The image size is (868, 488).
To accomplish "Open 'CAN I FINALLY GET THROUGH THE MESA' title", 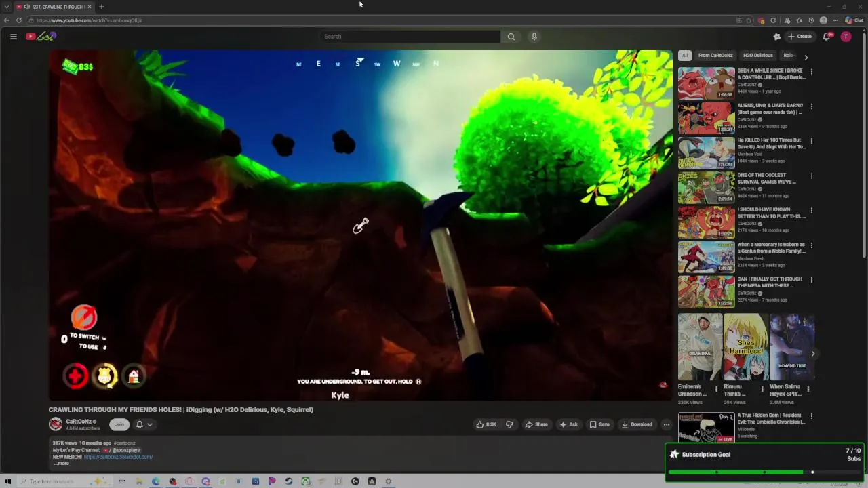I will (x=770, y=282).
